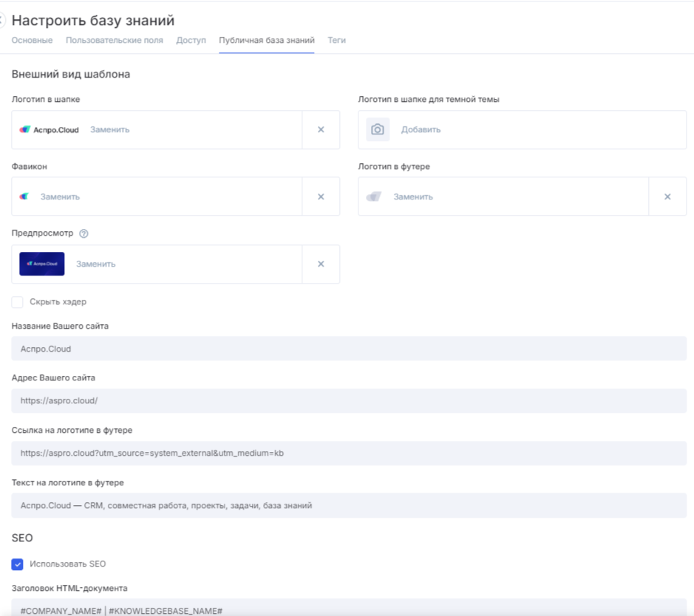Click the help icon next to Предпросмотр
This screenshot has height=616, width=694.
tap(84, 234)
